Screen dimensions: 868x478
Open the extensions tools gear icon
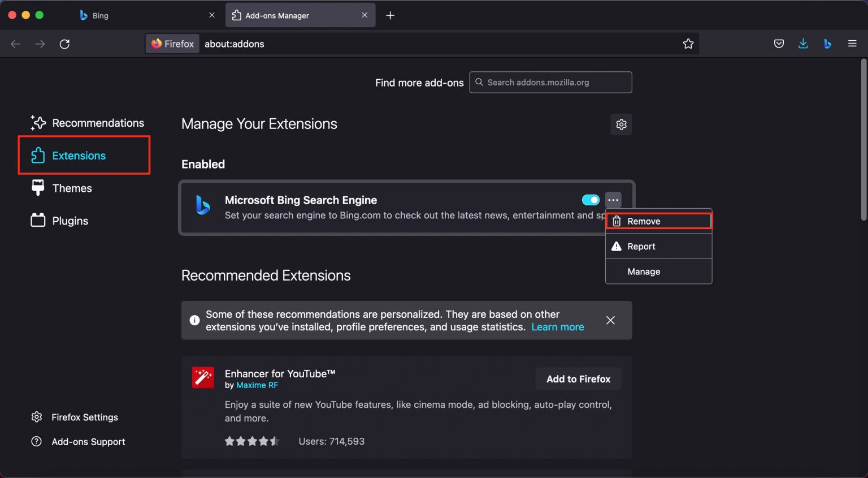[x=621, y=124]
